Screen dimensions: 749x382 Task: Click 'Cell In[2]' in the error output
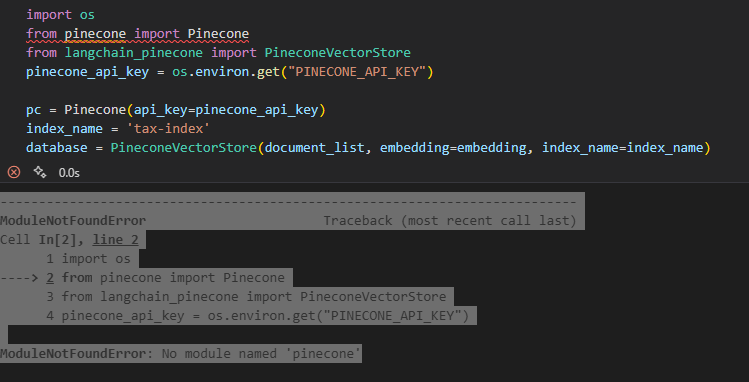click(37, 239)
